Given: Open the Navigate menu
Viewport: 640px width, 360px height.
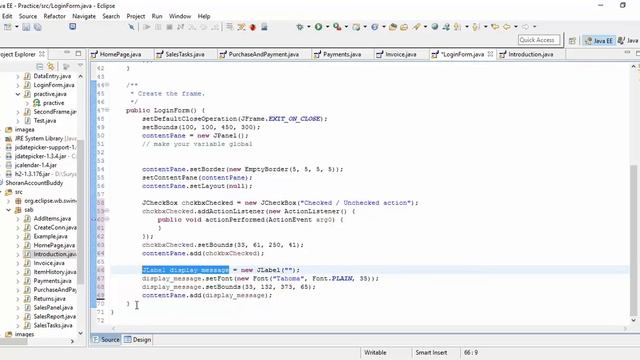Looking at the screenshot, I should tap(84, 16).
